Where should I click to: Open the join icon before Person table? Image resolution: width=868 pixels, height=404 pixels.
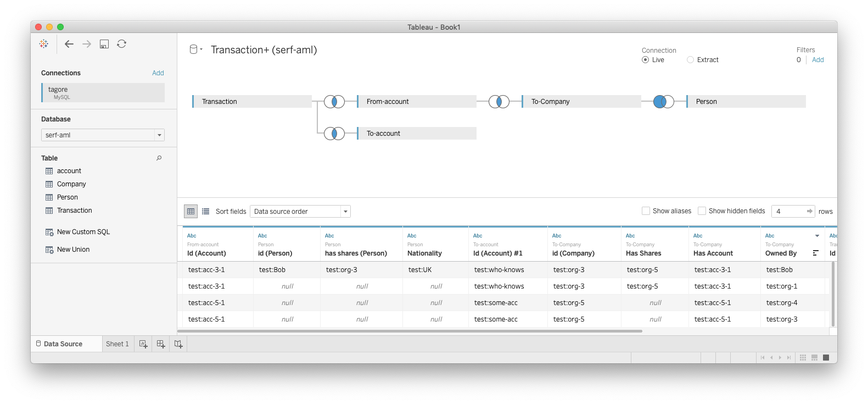click(664, 102)
